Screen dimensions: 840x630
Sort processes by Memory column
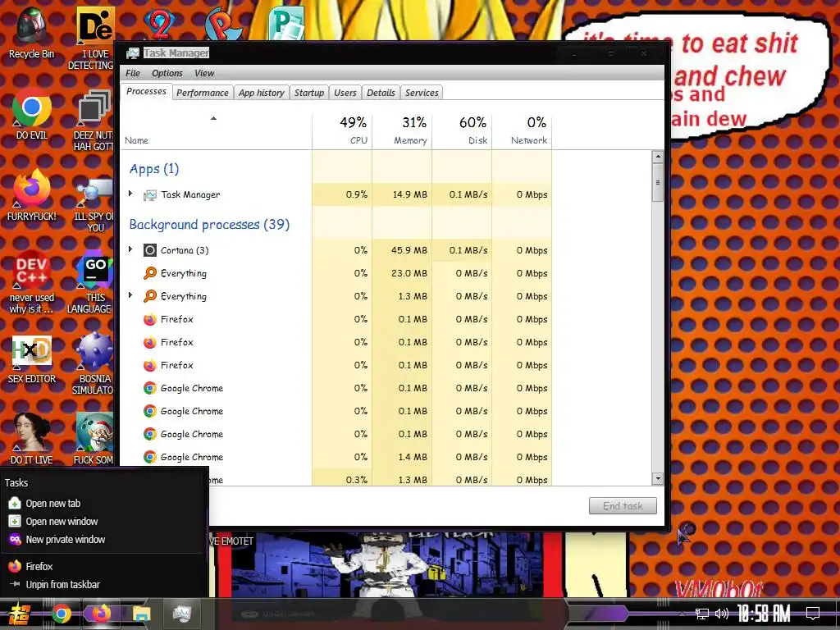pyautogui.click(x=402, y=130)
